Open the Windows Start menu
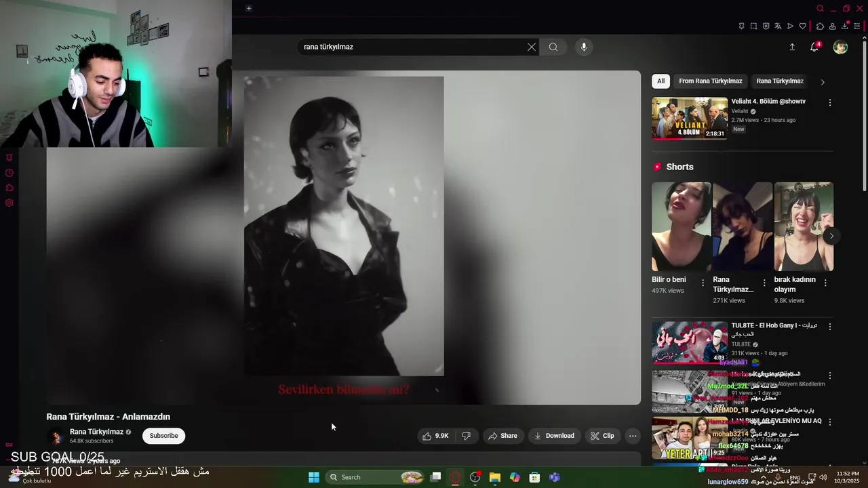Screen dimensions: 868x488 click(314, 477)
